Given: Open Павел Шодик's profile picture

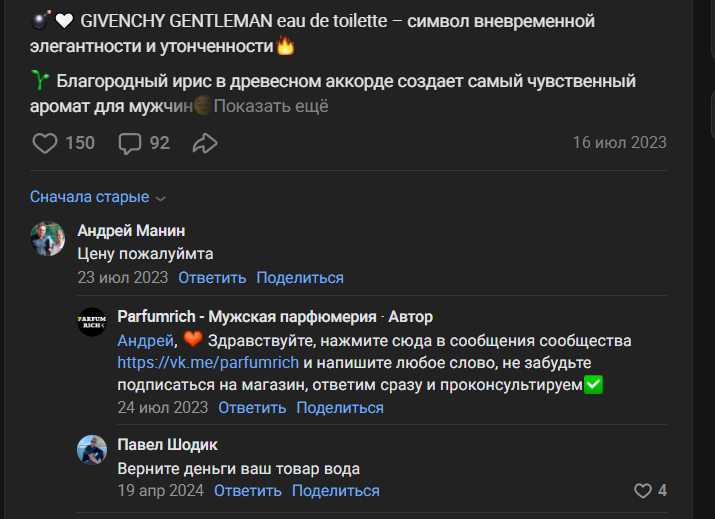Looking at the screenshot, I should pos(92,449).
